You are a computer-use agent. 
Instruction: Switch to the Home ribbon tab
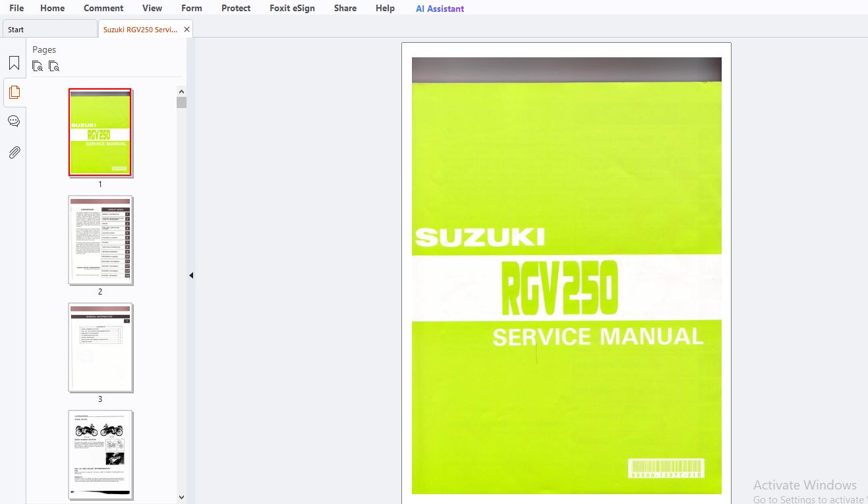tap(52, 8)
